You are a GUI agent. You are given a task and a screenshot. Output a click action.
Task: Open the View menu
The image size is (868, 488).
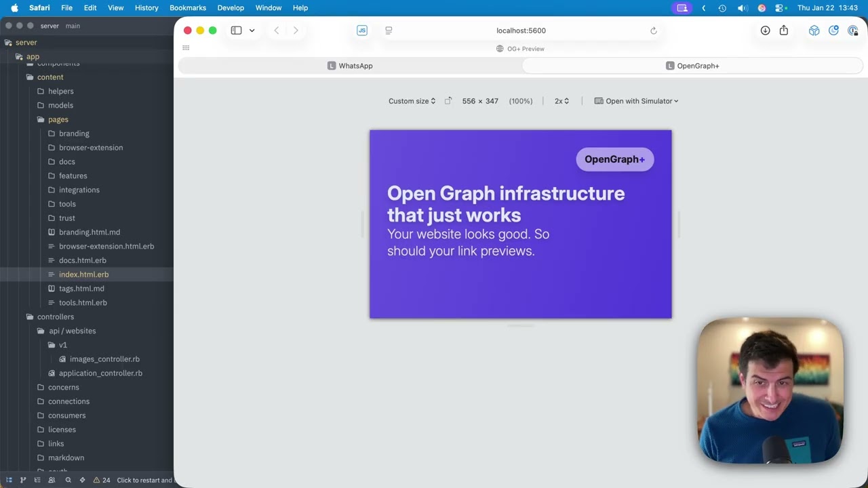click(x=116, y=7)
